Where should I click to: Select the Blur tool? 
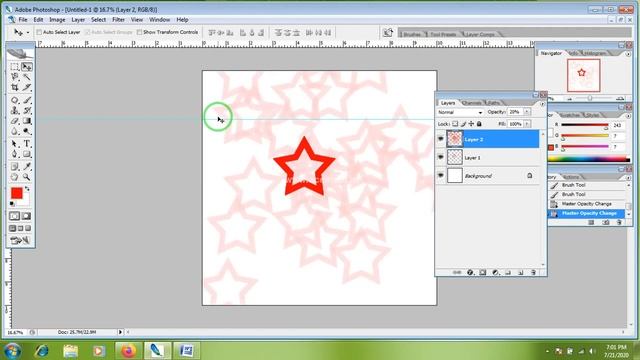click(x=15, y=131)
